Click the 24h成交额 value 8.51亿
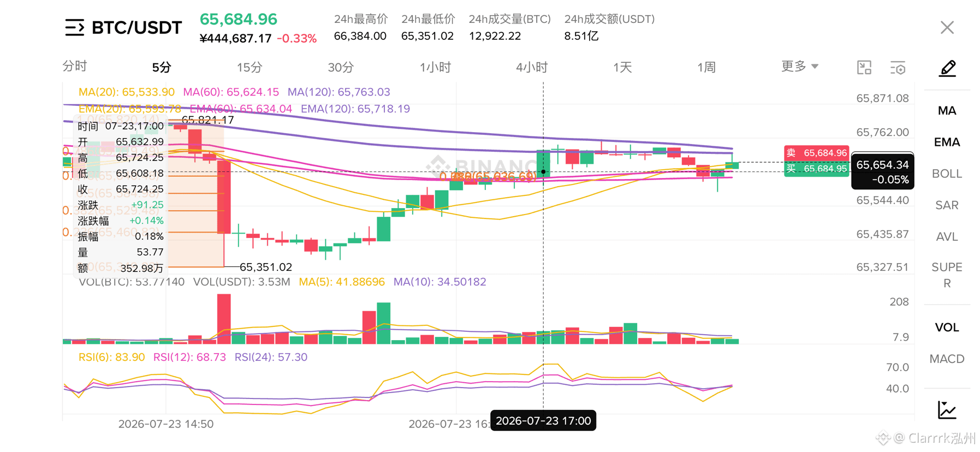Screen dimensions: 980x452 point(581,36)
